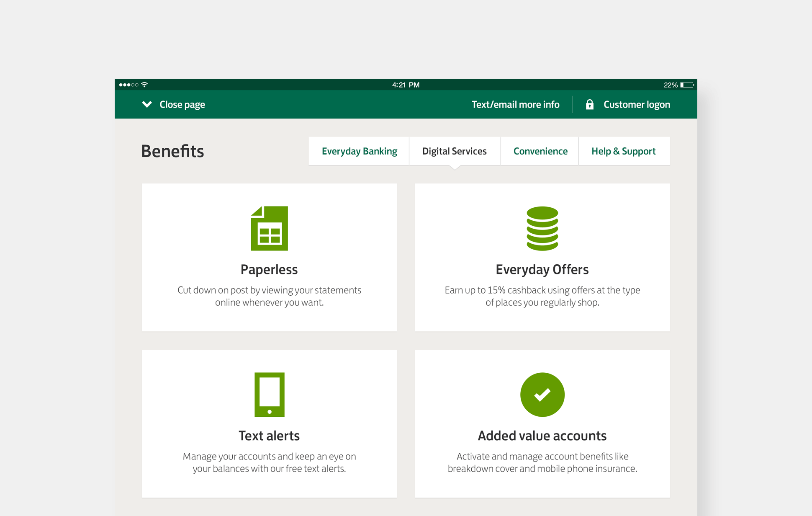
Task: Select the Help & Support tab
Action: point(623,151)
